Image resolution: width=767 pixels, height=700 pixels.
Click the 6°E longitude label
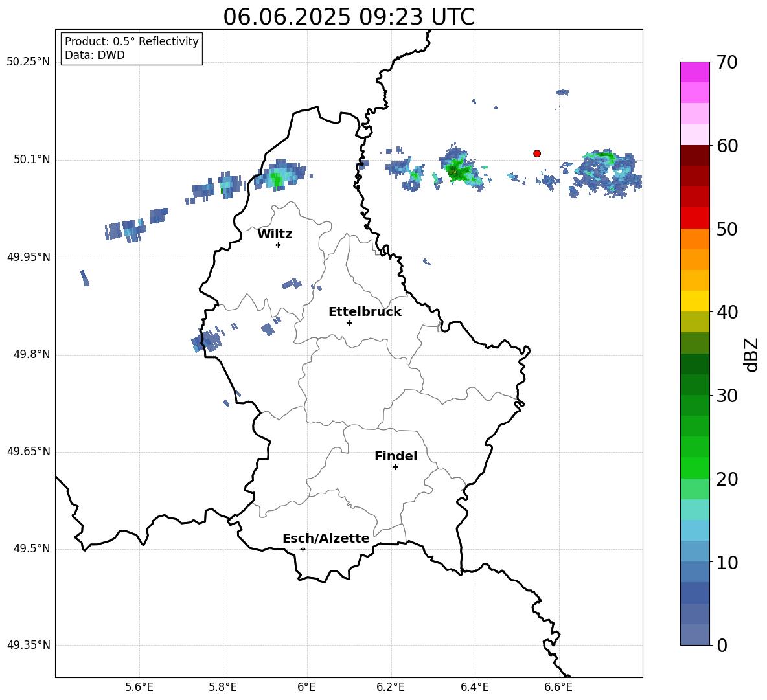coord(306,687)
